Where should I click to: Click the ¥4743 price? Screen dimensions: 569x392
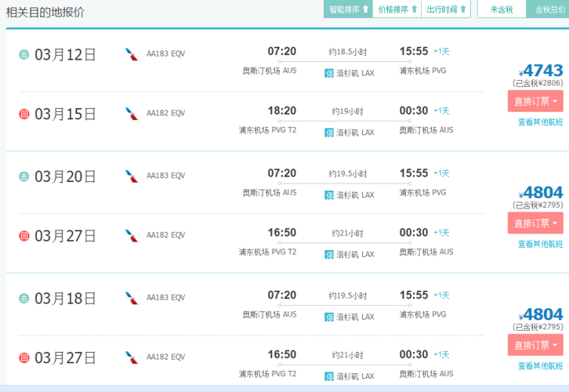[x=541, y=70]
